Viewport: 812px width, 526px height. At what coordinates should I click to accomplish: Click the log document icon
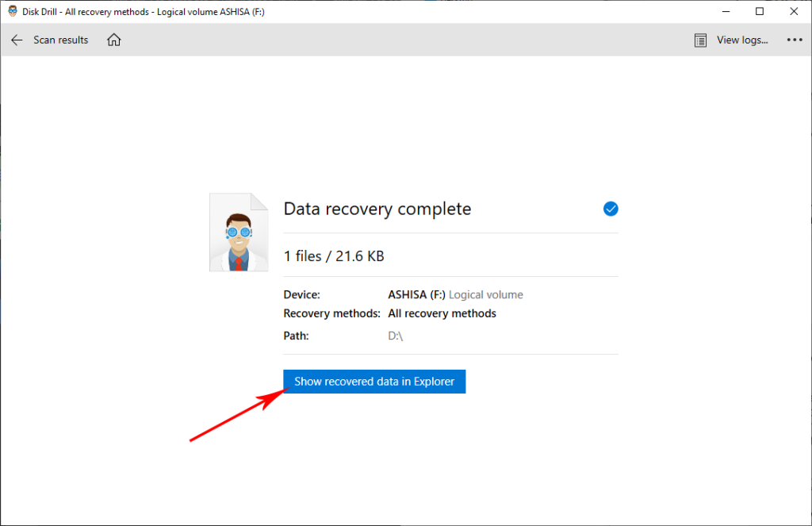coord(700,40)
